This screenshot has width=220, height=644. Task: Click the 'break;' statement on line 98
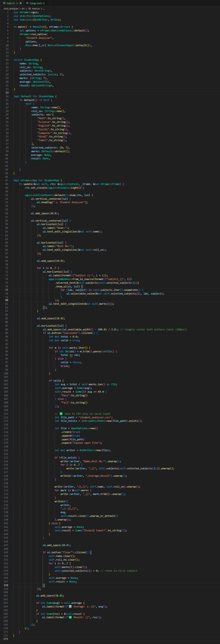point(65,366)
